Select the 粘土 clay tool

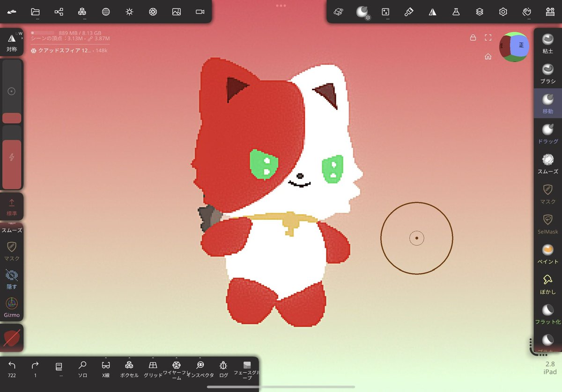(547, 44)
